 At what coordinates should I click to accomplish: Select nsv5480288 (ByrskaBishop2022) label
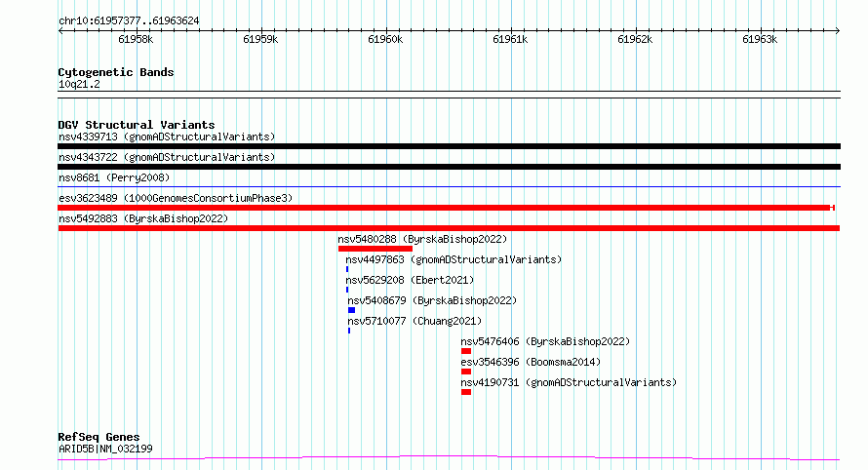click(422, 239)
